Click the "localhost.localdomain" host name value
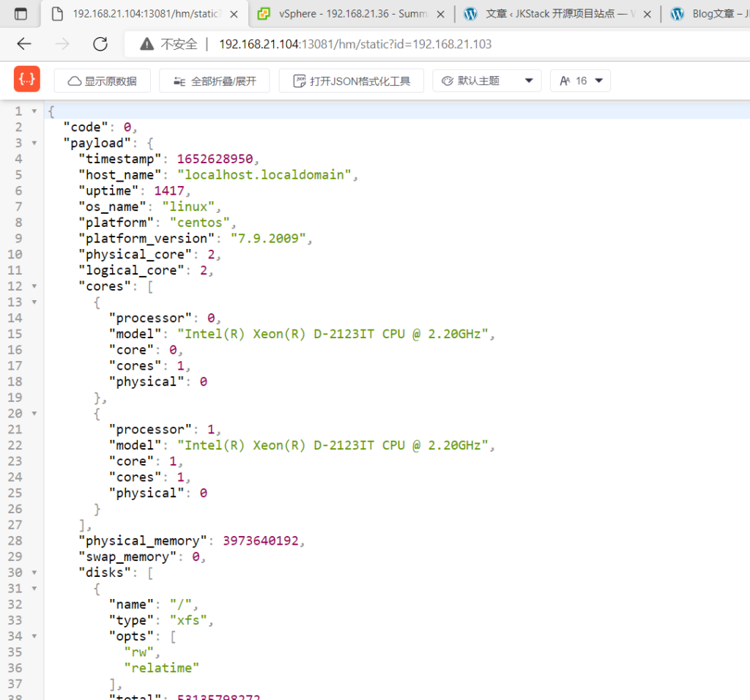 click(264, 175)
